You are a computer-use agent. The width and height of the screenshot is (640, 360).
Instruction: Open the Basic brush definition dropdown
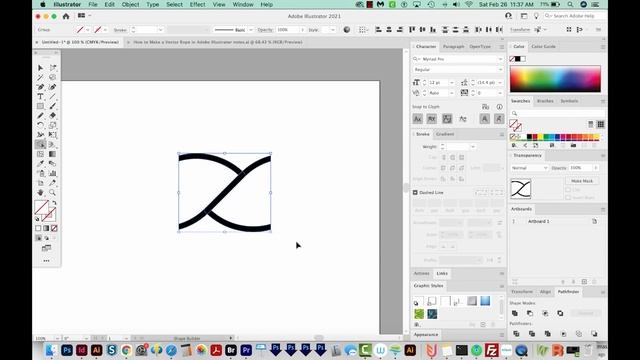(250, 30)
